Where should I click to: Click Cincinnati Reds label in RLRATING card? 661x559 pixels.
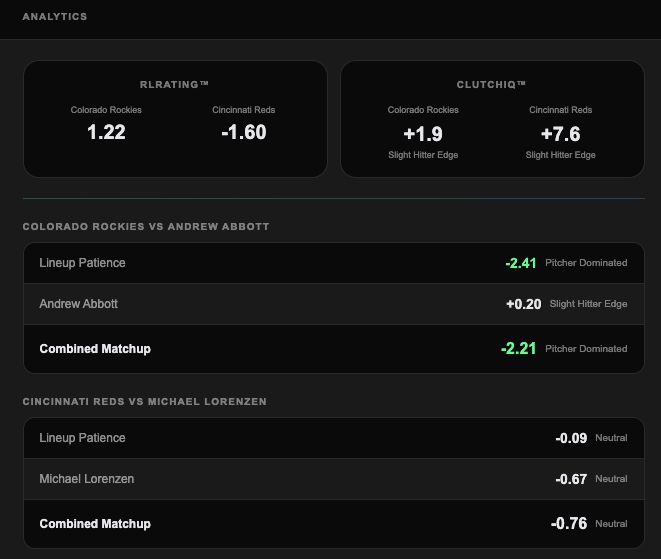(x=244, y=110)
